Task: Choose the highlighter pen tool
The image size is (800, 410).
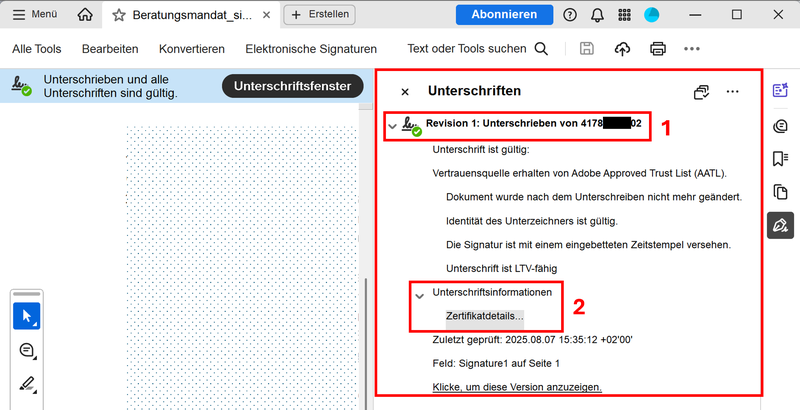Action: tap(27, 382)
